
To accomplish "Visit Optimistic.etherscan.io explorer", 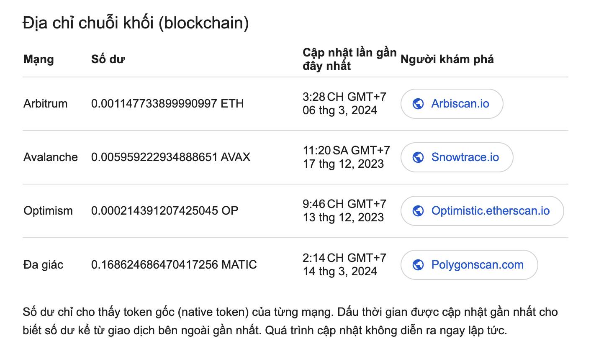I will pos(482,211).
